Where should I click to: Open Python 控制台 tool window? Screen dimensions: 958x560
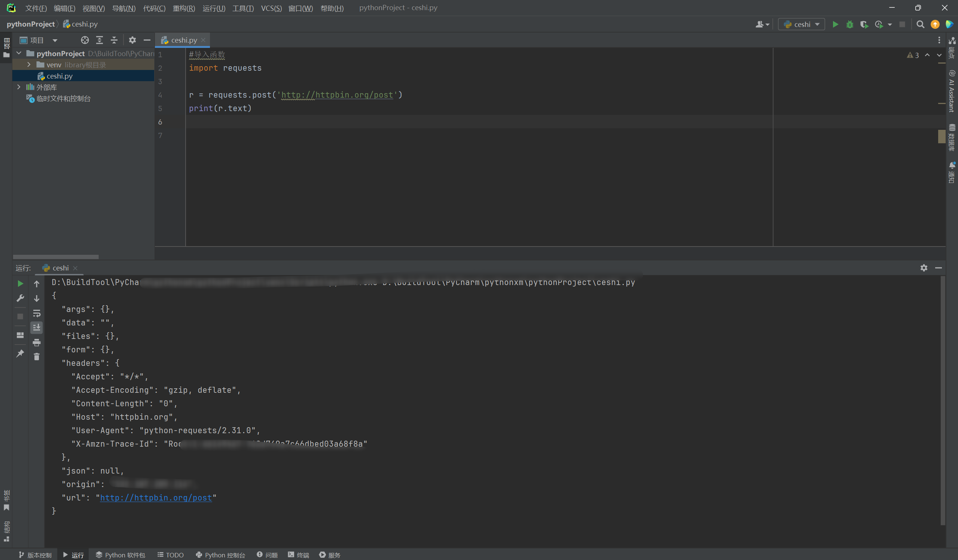pos(220,555)
